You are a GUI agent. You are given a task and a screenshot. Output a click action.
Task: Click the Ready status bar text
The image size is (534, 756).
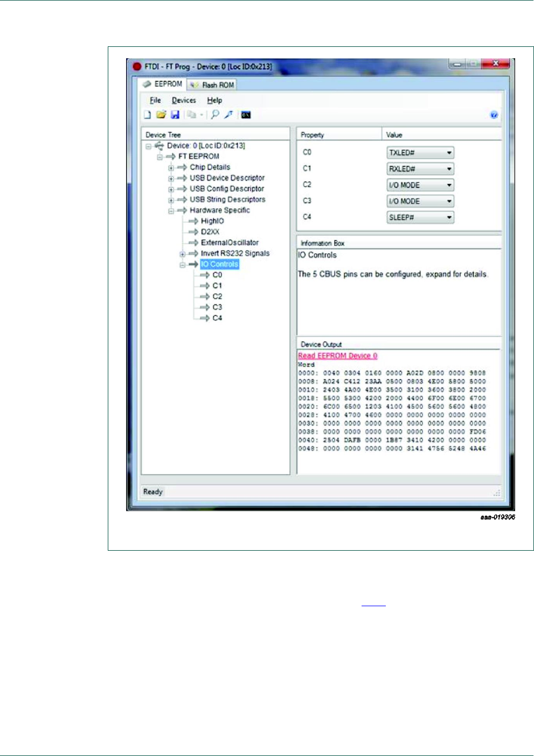[x=152, y=491]
